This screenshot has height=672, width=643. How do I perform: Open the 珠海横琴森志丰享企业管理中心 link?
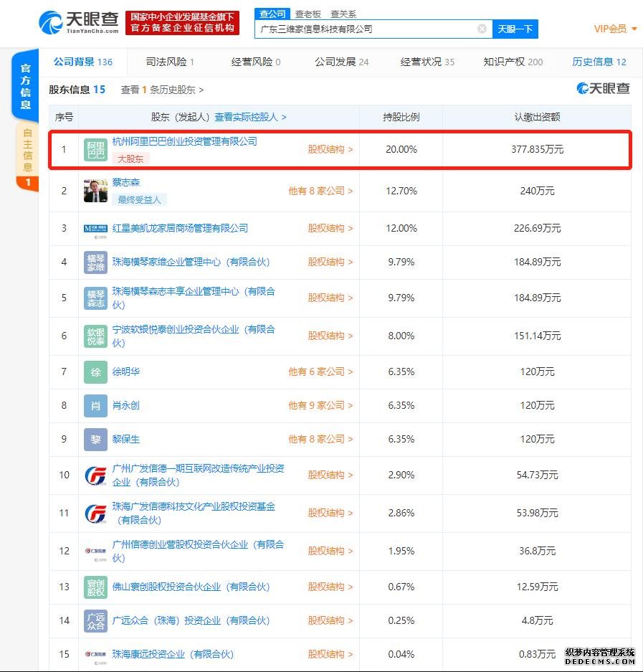(194, 298)
